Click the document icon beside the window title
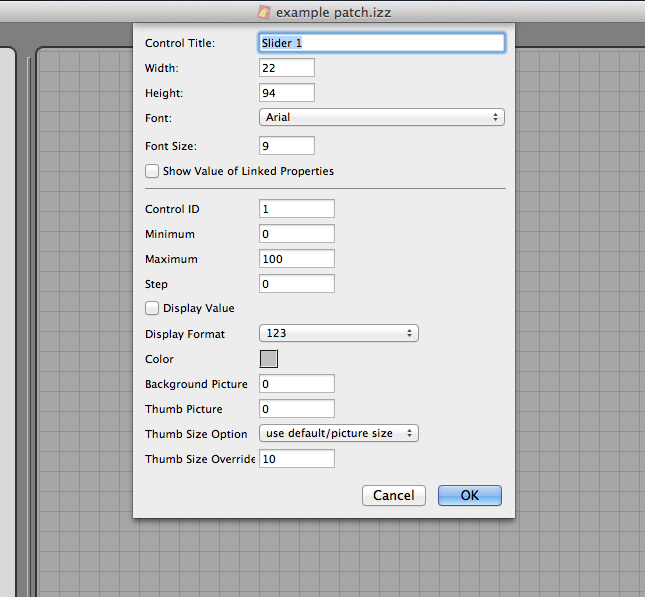Image resolution: width=645 pixels, height=597 pixels. (265, 11)
